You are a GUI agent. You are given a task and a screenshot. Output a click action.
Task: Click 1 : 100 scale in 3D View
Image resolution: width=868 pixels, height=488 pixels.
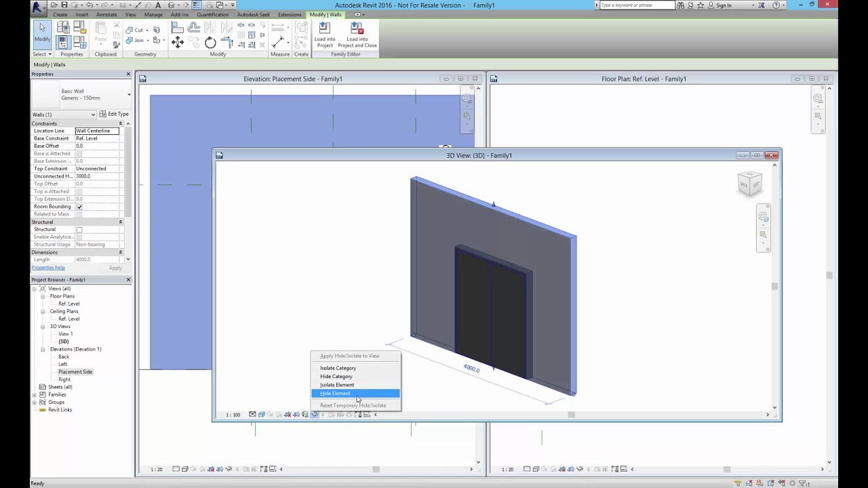pos(233,415)
